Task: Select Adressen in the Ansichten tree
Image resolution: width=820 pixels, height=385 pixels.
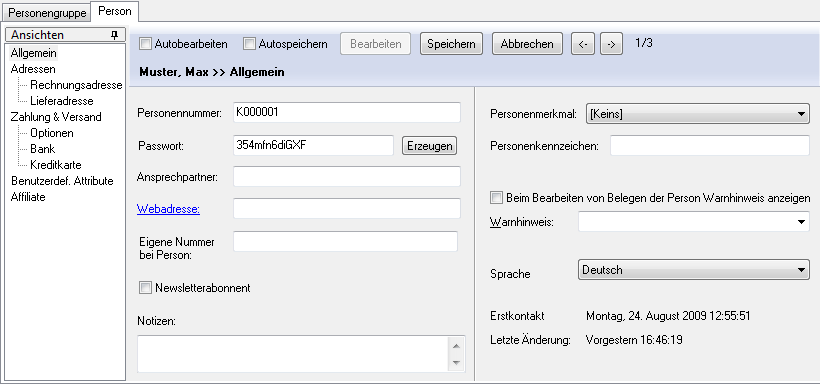Action: coord(33,69)
